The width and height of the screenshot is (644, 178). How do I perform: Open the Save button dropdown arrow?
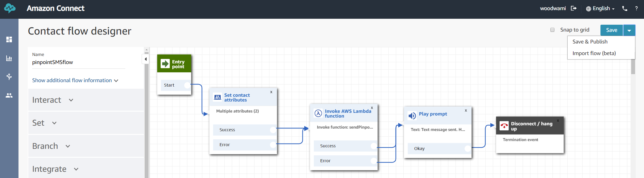629,30
